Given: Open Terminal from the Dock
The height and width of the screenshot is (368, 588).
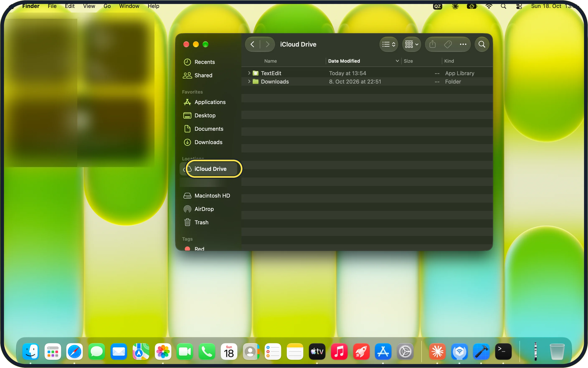Looking at the screenshot, I should (x=503, y=351).
